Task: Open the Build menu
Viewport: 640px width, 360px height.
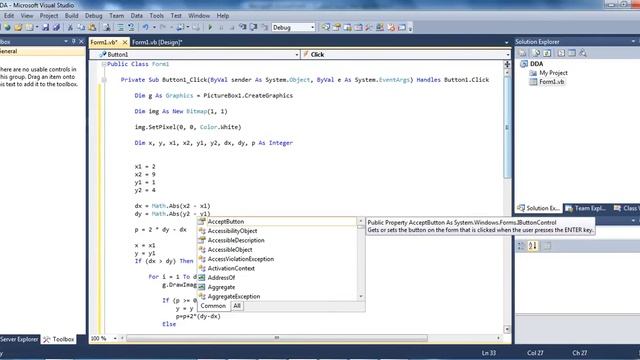Action: pyautogui.click(x=71, y=16)
